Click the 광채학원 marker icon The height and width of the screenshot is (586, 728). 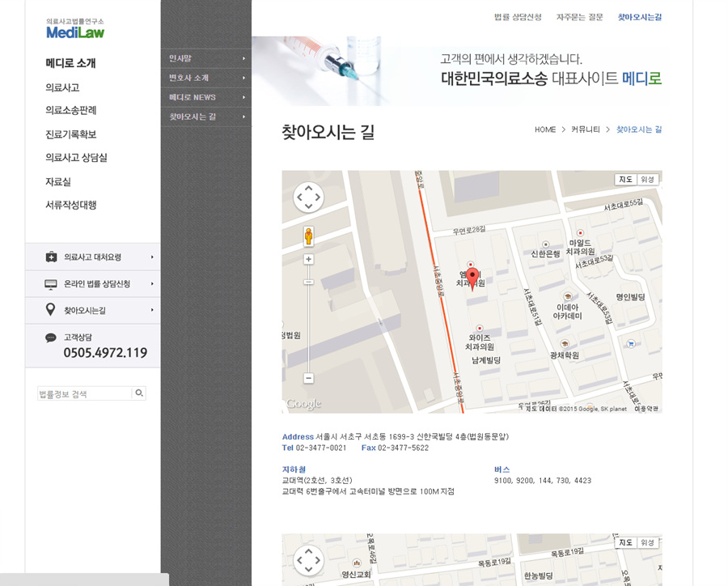point(565,344)
